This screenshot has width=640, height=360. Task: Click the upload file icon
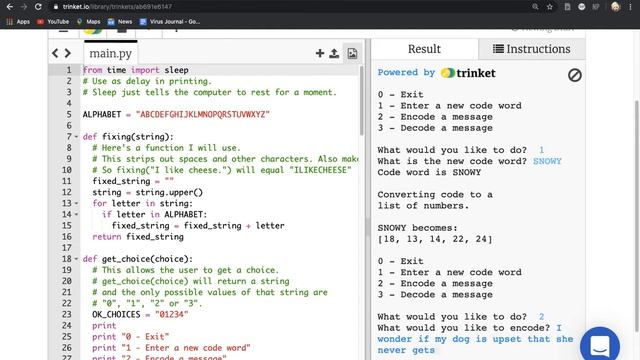point(334,53)
